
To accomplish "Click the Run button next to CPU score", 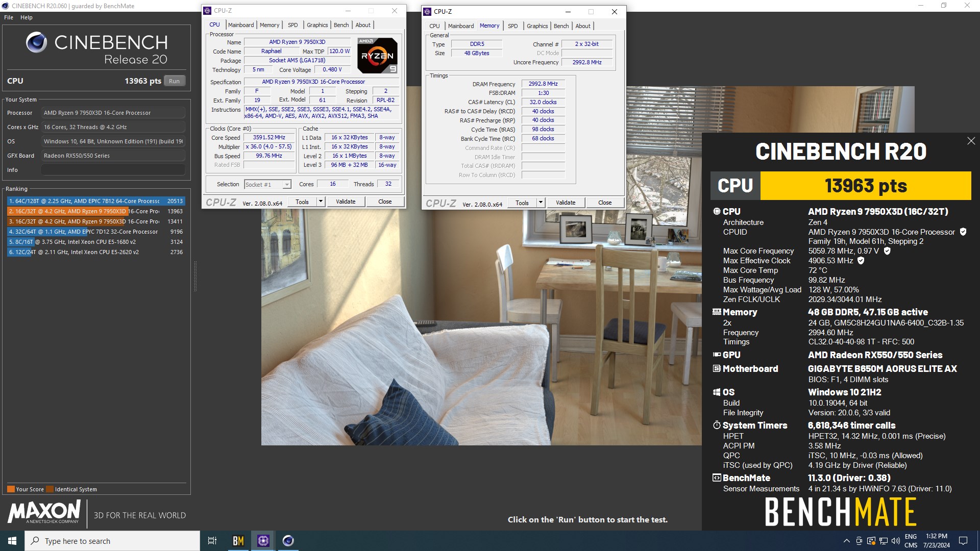I will tap(175, 81).
